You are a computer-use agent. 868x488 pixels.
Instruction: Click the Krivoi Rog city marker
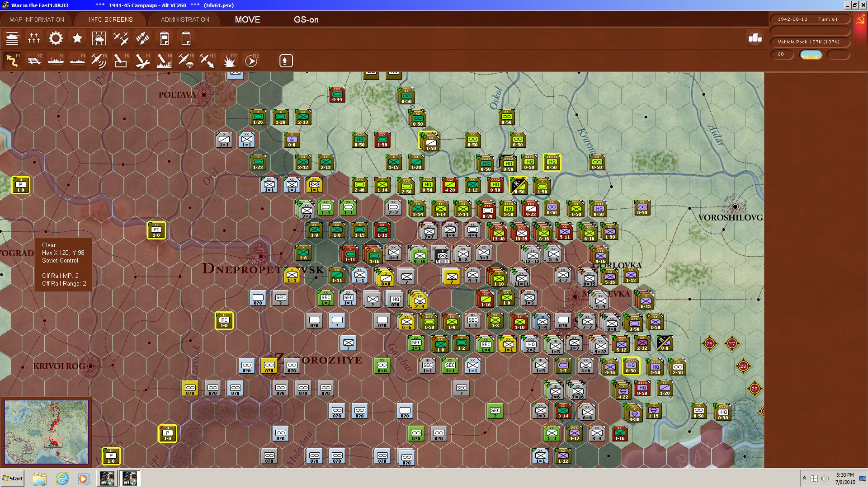[x=90, y=366]
